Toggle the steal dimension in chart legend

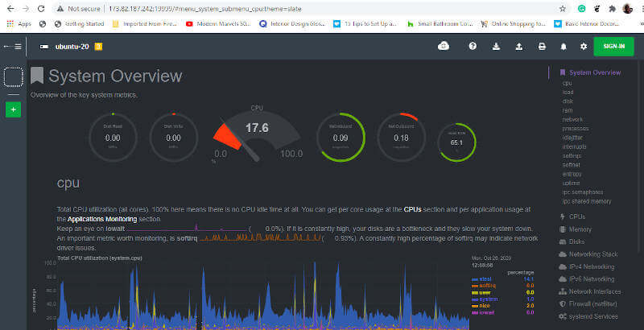tap(485, 279)
